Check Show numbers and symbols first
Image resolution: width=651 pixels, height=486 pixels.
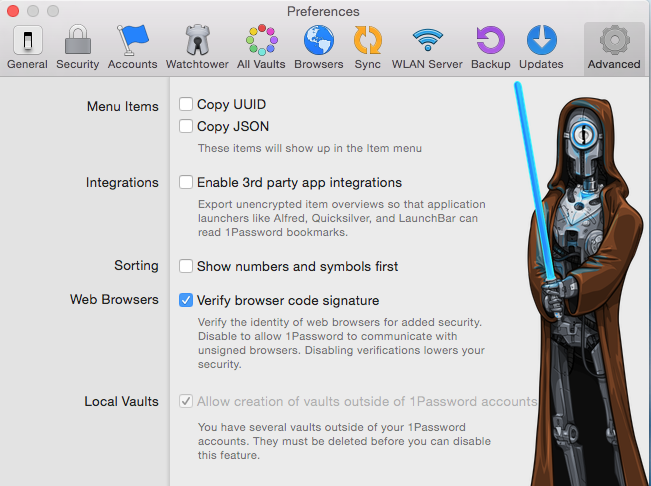pyautogui.click(x=186, y=266)
